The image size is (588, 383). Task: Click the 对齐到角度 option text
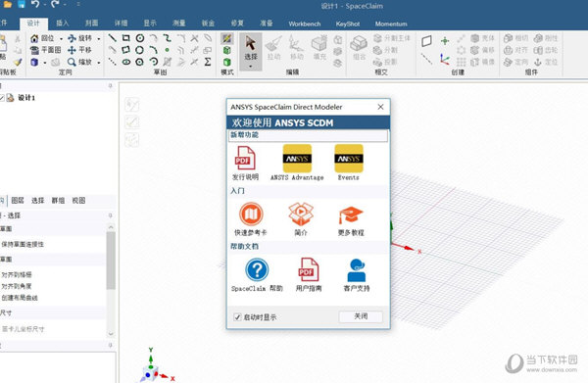point(16,286)
